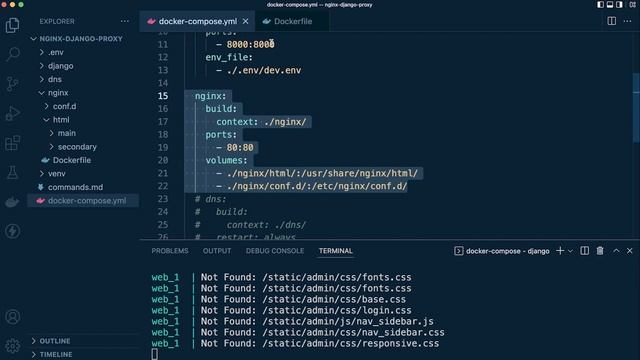Place cursor on 'nginx:' line
Screen dimensions: 640x360
coord(210,96)
